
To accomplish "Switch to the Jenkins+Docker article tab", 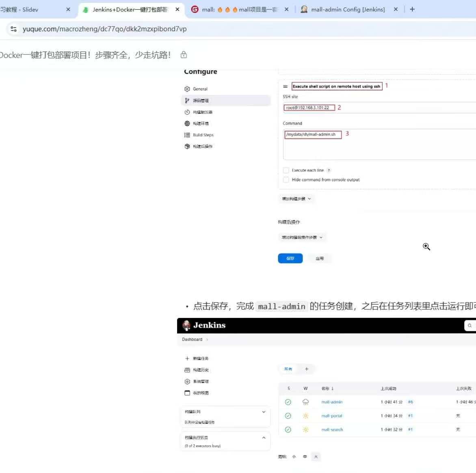I will click(130, 9).
